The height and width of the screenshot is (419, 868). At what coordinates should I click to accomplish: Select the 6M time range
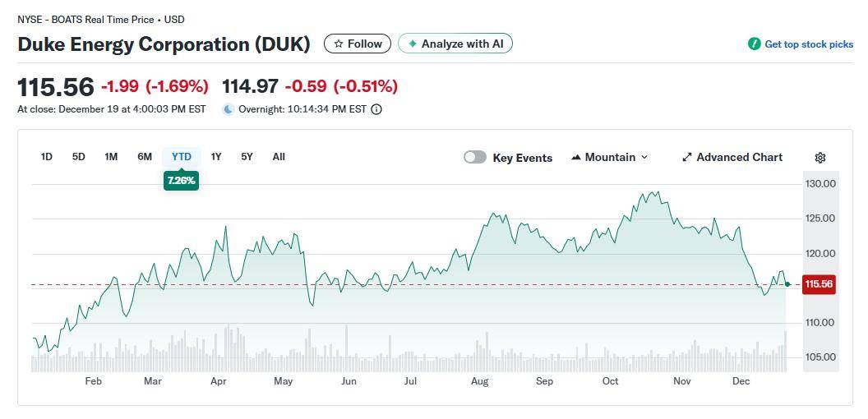tap(145, 157)
